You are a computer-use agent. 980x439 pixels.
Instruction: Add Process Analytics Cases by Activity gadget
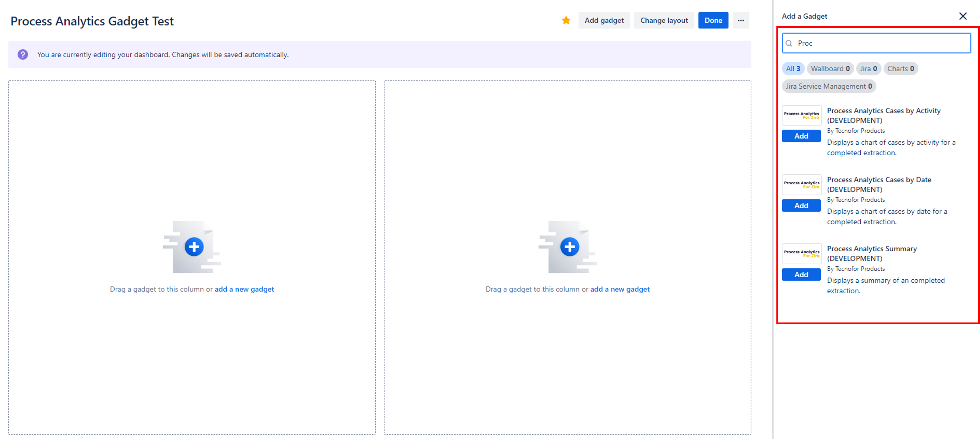click(801, 136)
